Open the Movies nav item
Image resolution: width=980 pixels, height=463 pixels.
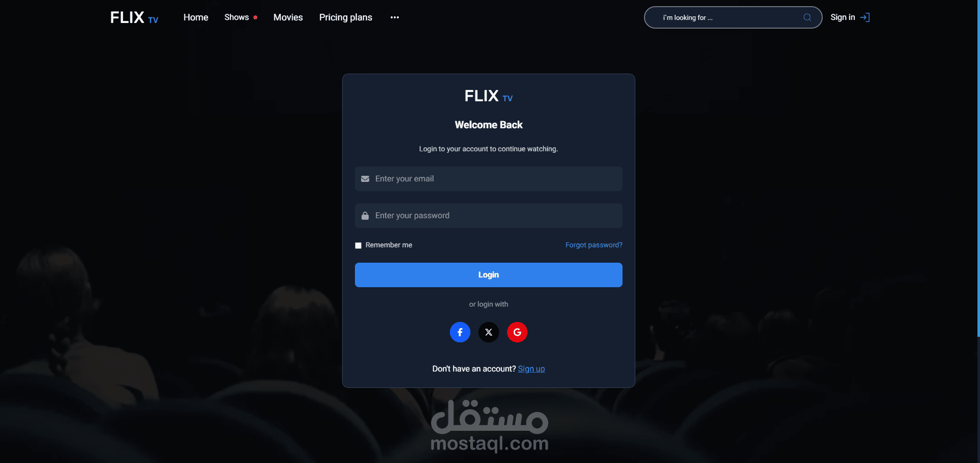pos(288,17)
